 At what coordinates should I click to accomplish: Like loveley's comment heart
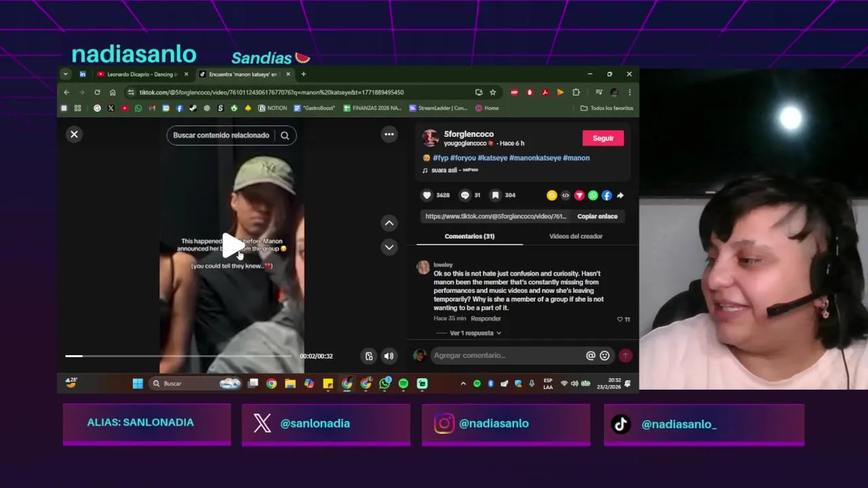pos(620,319)
